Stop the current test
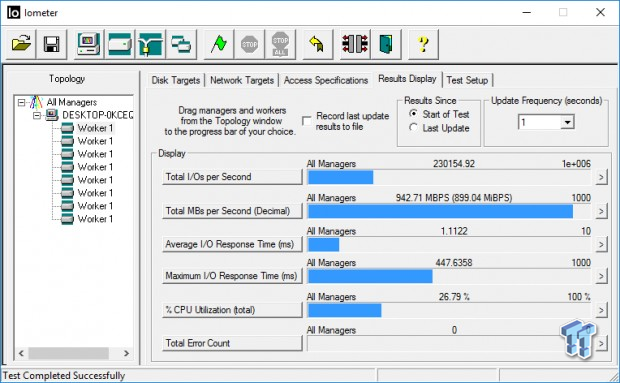This screenshot has height=383, width=620. (x=250, y=44)
